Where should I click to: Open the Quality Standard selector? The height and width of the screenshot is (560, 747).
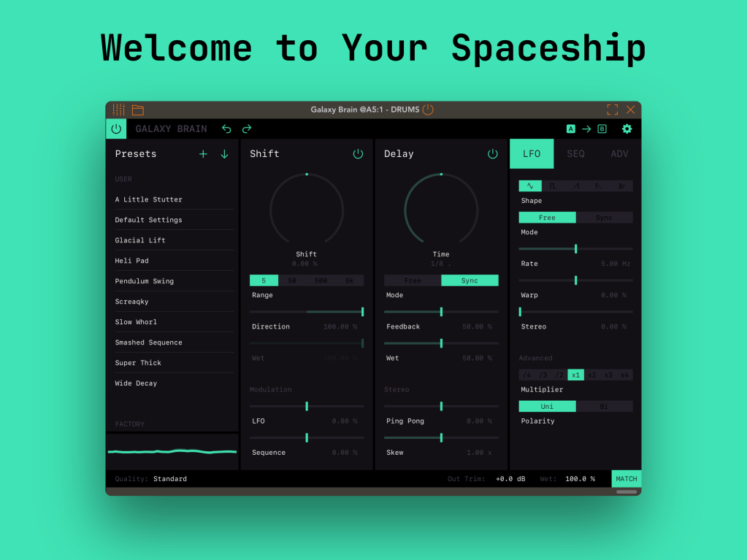pyautogui.click(x=169, y=479)
